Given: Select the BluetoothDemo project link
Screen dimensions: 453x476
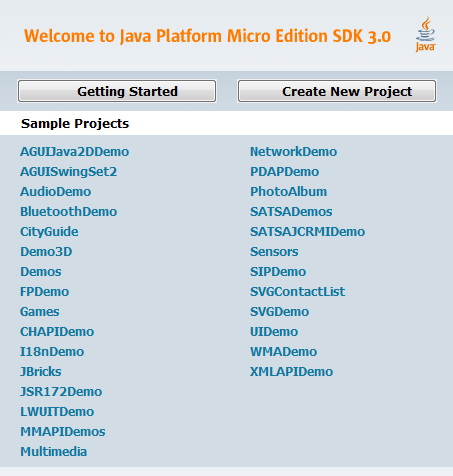Looking at the screenshot, I should coord(69,212).
